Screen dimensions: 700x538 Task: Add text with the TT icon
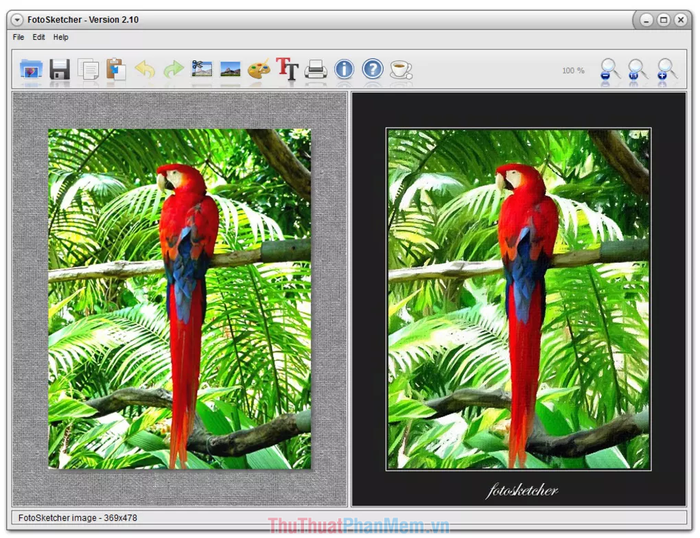click(287, 69)
